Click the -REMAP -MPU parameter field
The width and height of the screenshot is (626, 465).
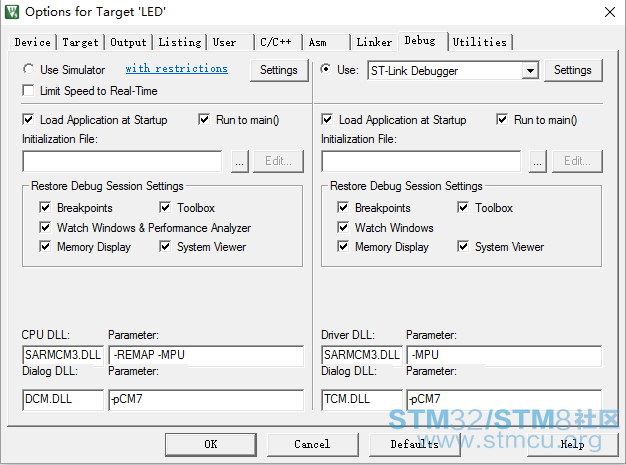click(x=206, y=355)
